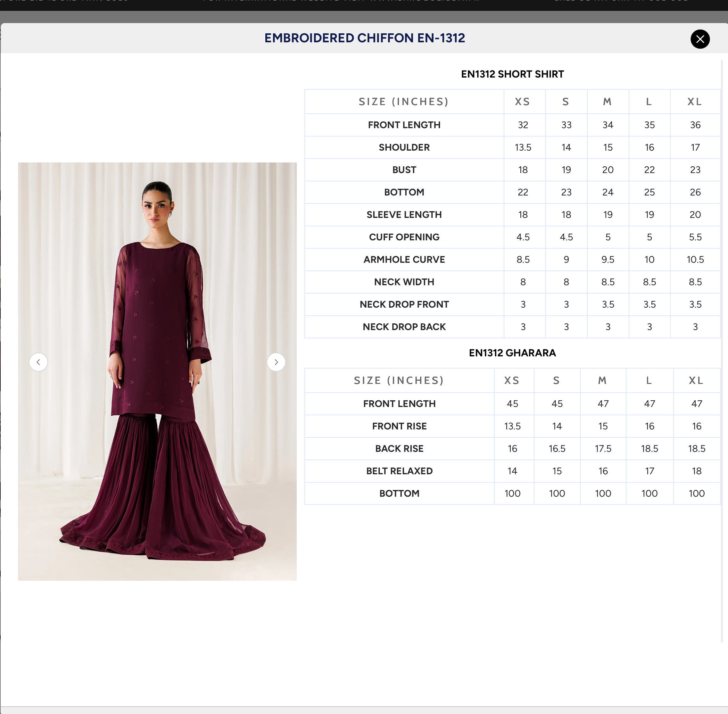Close the size chart modal
The image size is (728, 714).
(x=700, y=39)
